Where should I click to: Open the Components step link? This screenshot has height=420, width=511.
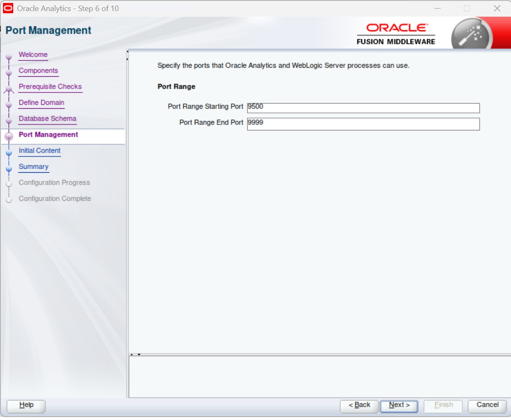(x=38, y=70)
